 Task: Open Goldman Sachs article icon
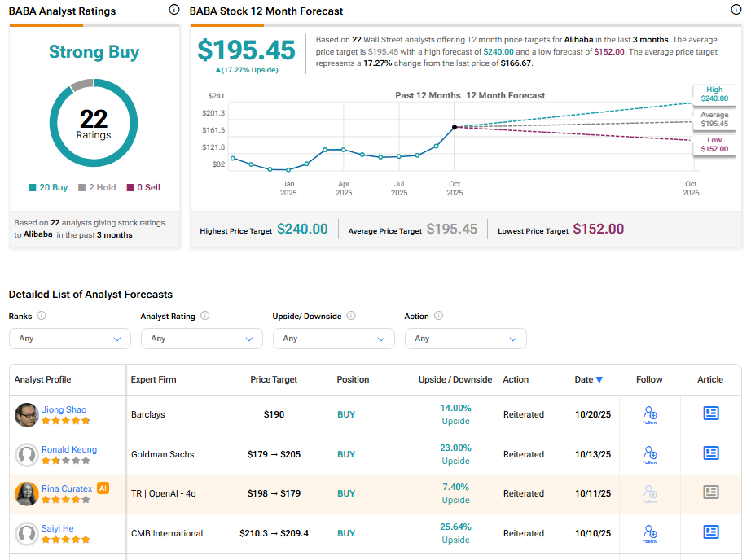710,453
